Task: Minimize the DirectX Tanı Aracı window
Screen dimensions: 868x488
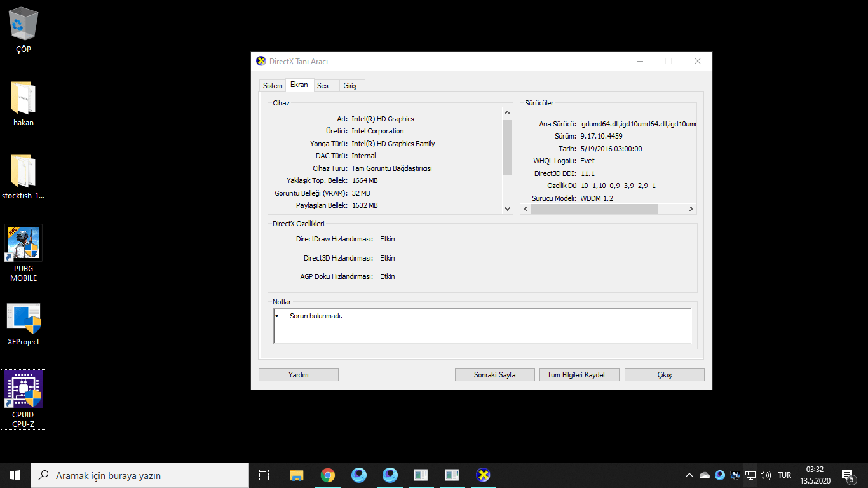Action: point(640,62)
